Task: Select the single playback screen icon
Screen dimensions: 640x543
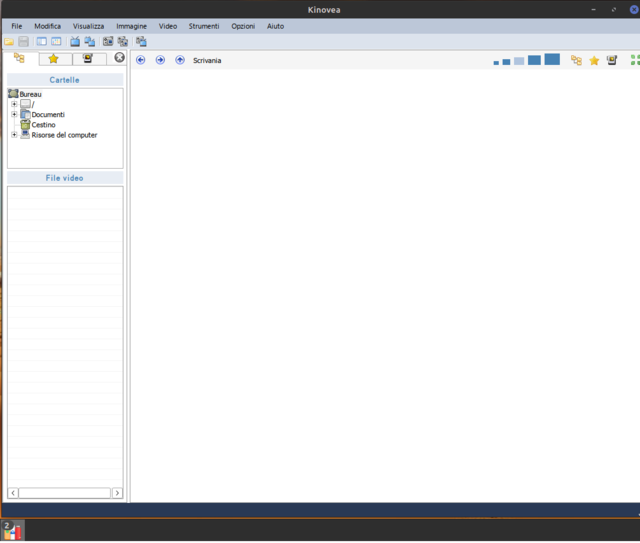Action: (75, 41)
